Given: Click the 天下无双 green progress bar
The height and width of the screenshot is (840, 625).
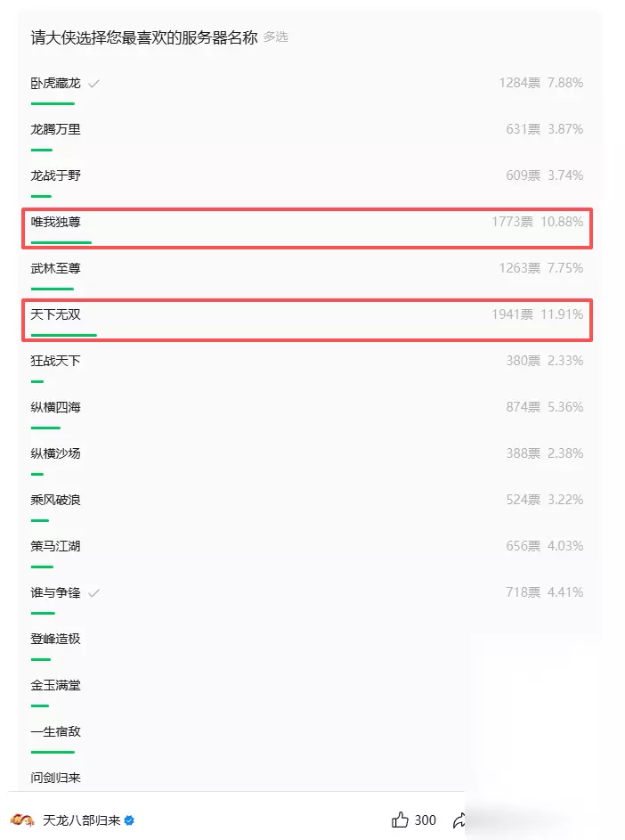Looking at the screenshot, I should tap(63, 335).
